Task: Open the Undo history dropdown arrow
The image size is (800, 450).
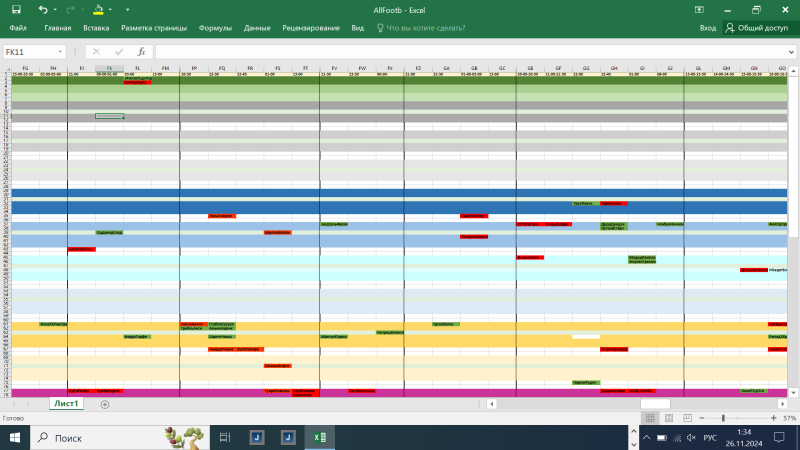Action: 54,9
